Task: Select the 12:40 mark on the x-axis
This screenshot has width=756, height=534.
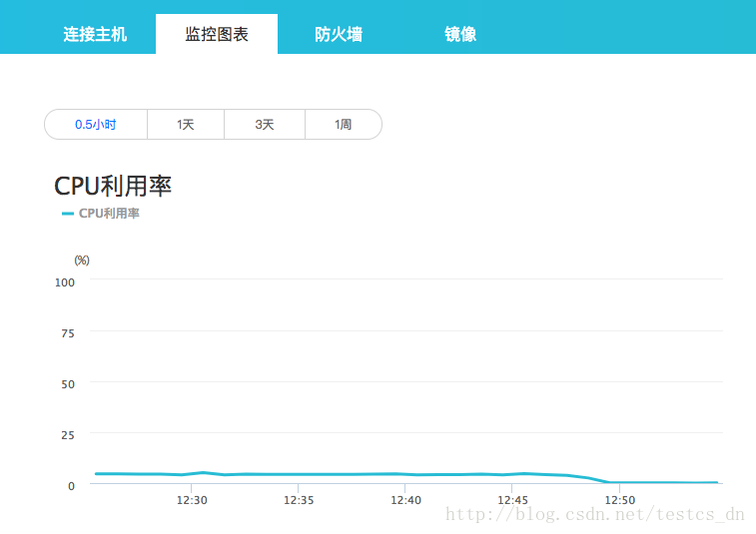Action: click(405, 500)
